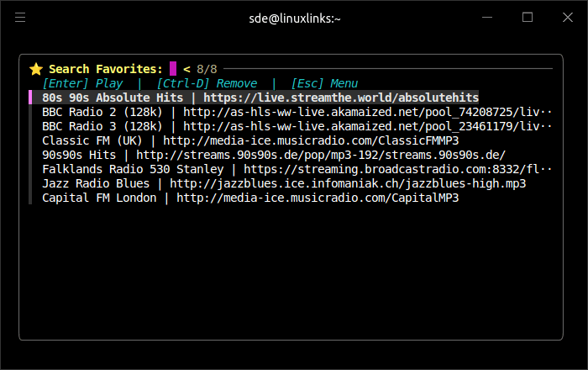
Task: Maximize the terminal window
Action: [528, 17]
